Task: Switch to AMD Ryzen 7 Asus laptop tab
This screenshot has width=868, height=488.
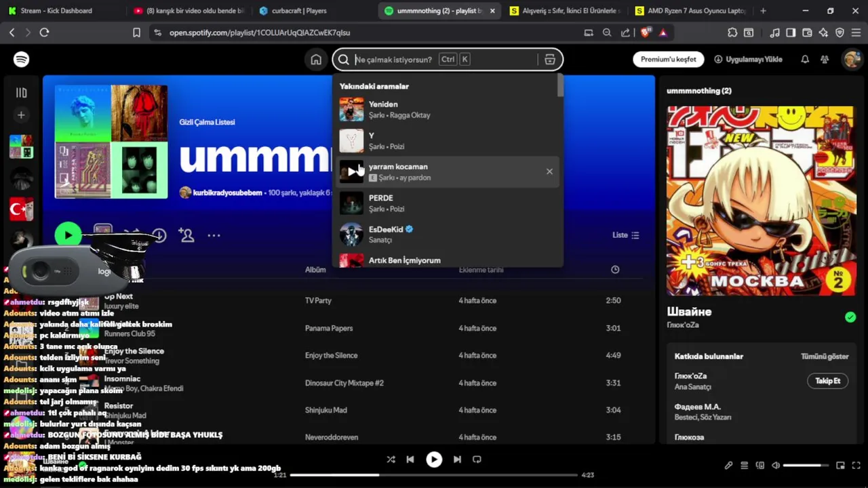Action: [692, 11]
